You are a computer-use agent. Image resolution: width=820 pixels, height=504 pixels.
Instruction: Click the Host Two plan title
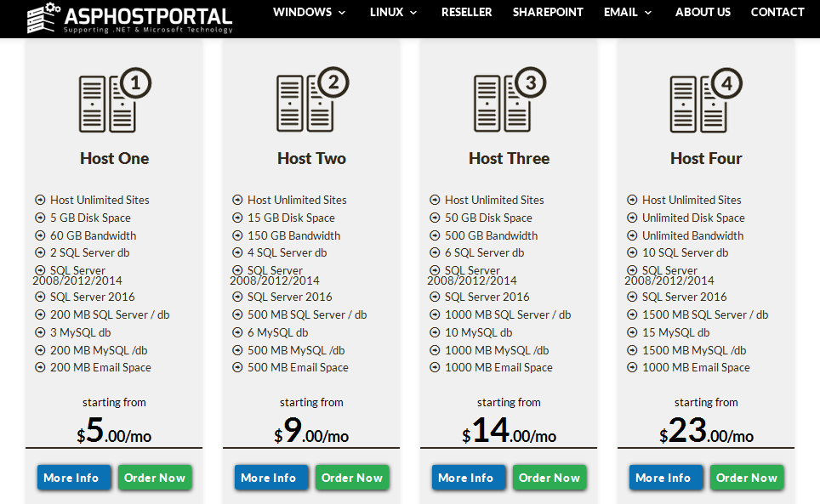click(x=311, y=158)
